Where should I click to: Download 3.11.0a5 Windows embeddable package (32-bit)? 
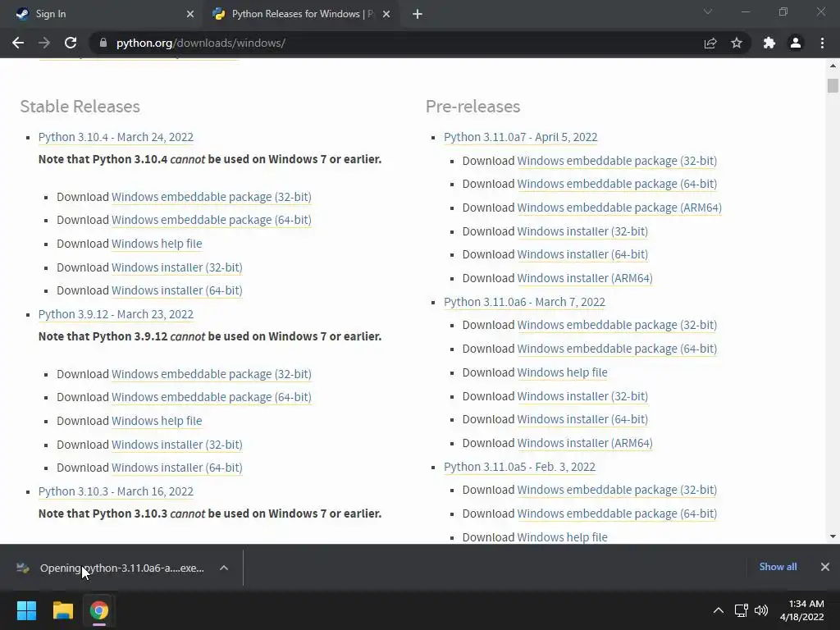click(x=617, y=490)
